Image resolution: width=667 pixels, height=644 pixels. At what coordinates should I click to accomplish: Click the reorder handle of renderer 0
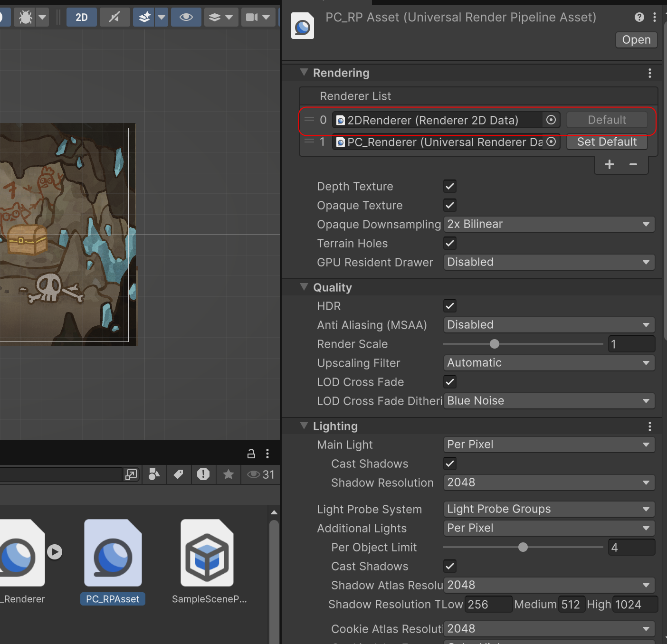pos(309,120)
